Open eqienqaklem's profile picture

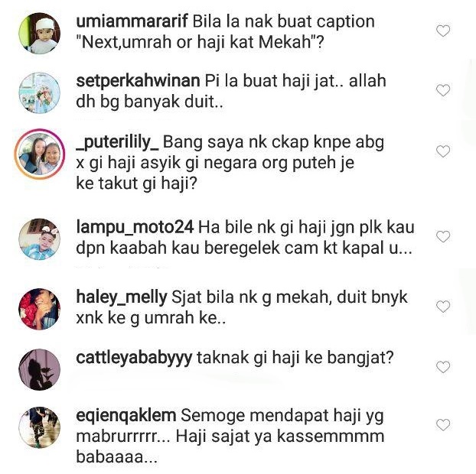tap(40, 427)
